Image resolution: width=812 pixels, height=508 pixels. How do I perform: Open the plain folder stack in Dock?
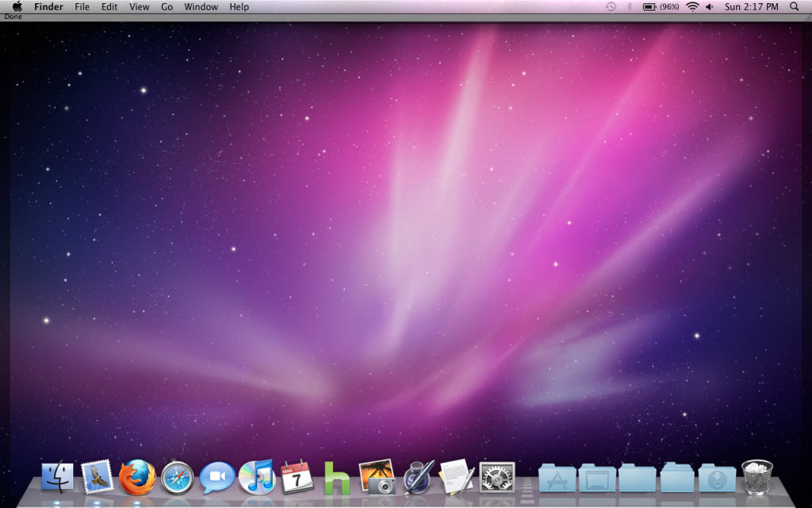pyautogui.click(x=637, y=478)
